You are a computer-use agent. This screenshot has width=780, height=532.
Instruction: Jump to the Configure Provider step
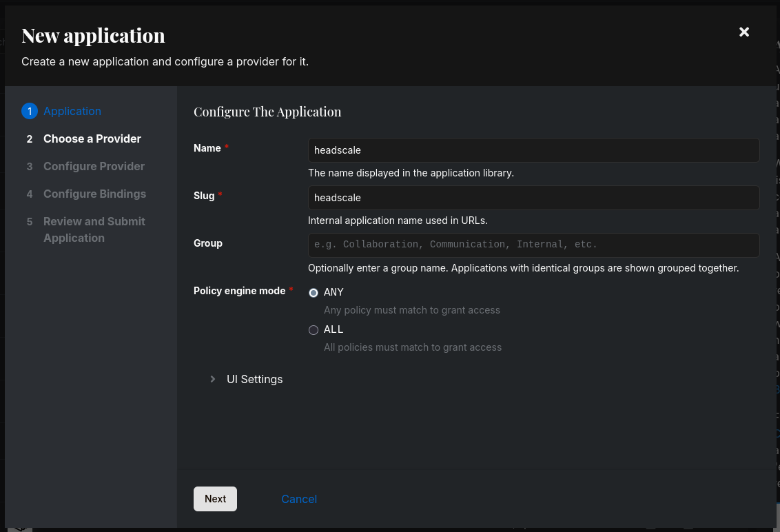94,166
